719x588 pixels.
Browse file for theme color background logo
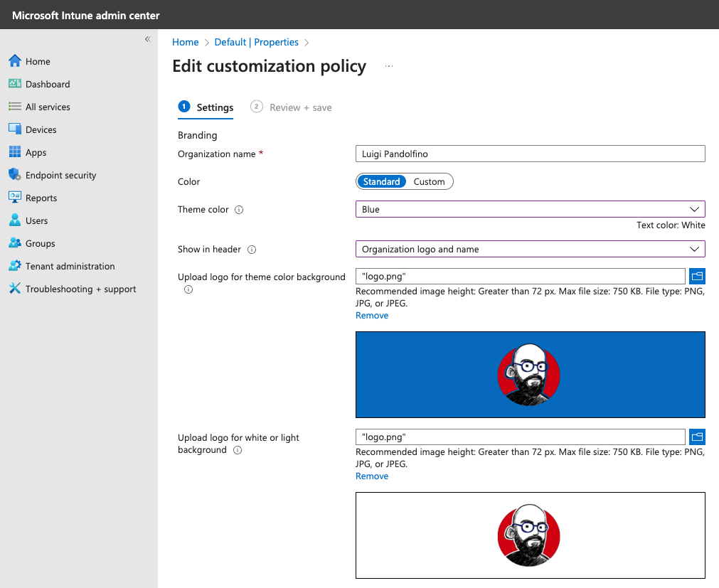(697, 277)
